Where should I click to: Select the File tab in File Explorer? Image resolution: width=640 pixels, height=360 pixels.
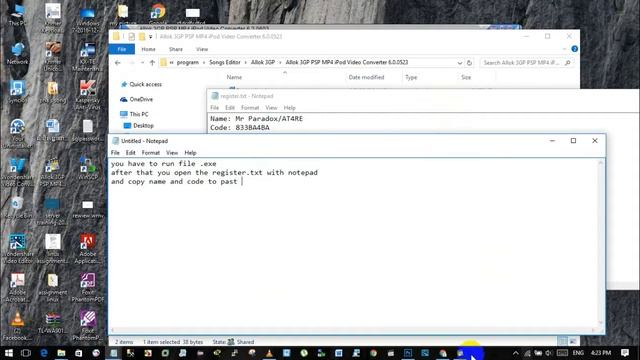coord(122,49)
